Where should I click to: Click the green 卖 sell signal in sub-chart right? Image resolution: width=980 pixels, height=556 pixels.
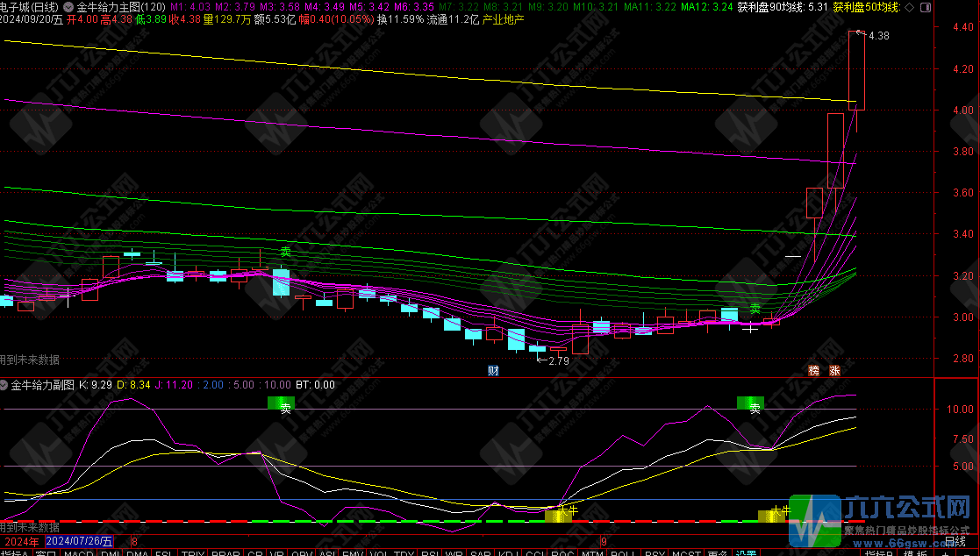coord(751,404)
